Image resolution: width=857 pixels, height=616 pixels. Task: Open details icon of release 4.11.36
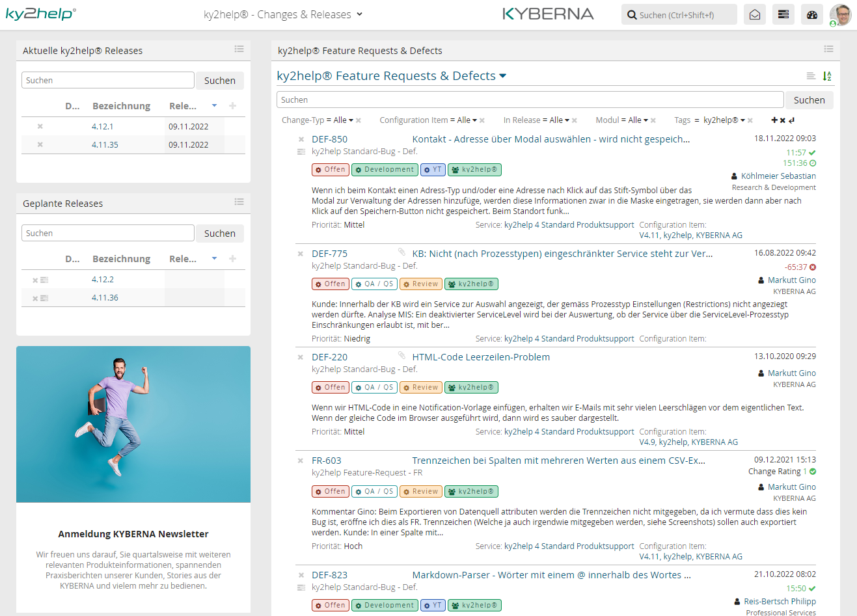pos(44,298)
